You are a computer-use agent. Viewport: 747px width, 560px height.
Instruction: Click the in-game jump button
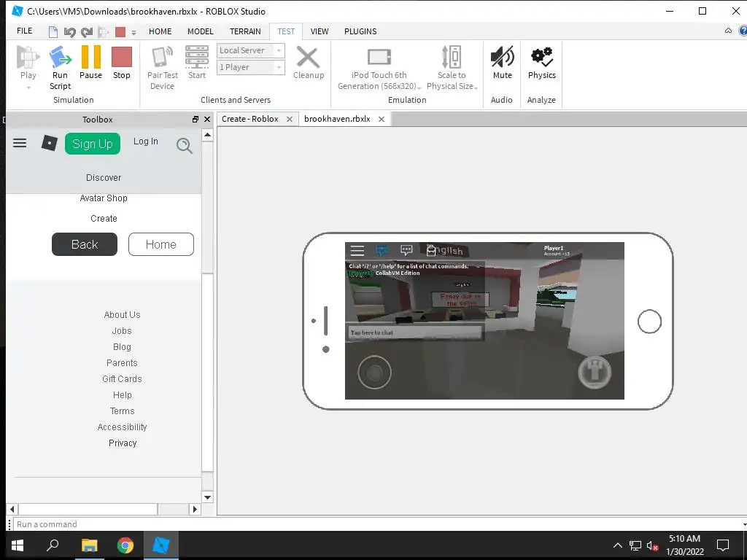595,372
